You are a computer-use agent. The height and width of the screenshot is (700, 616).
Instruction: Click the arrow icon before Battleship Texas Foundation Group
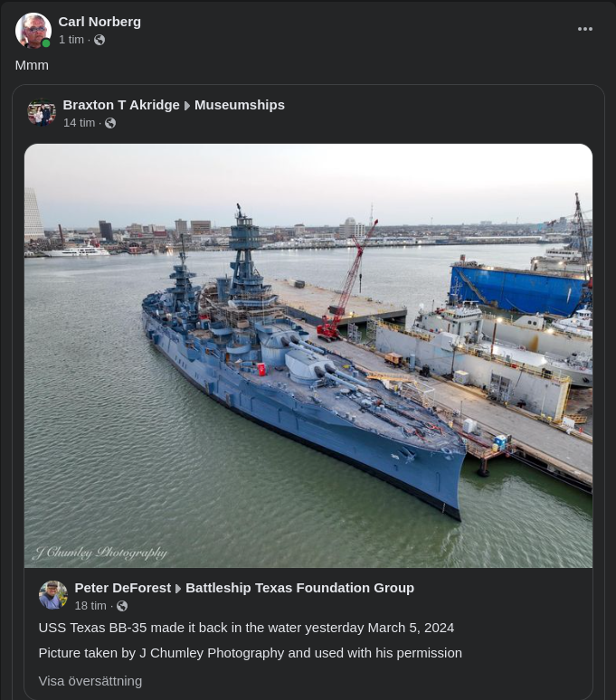(178, 589)
